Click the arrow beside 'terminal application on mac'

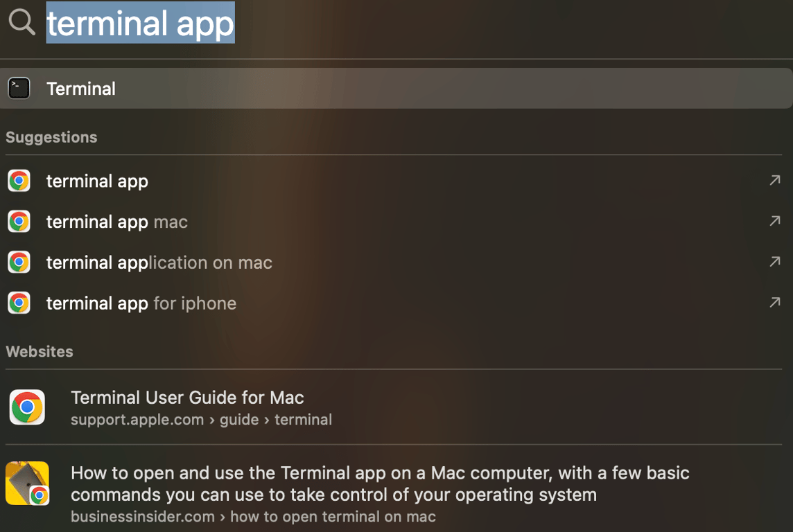pyautogui.click(x=775, y=262)
